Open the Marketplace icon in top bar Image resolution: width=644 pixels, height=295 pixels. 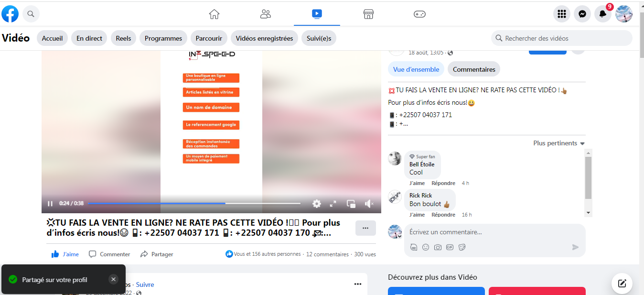pyautogui.click(x=368, y=14)
